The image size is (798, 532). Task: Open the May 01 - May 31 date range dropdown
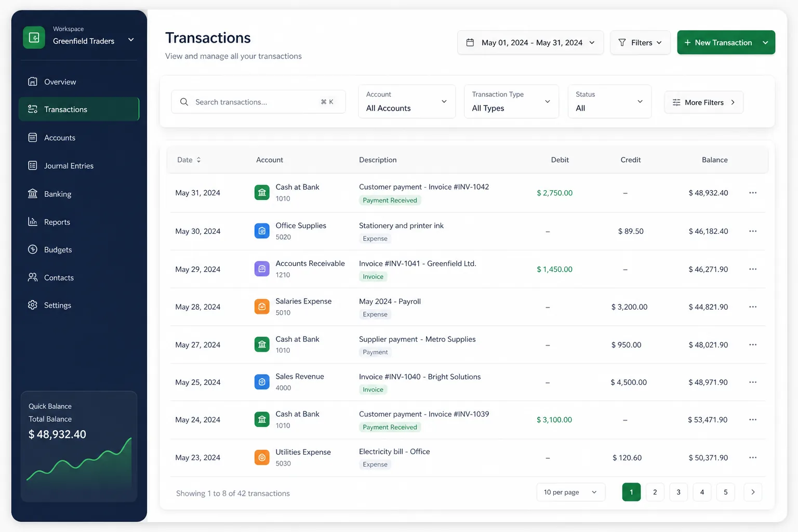(x=530, y=43)
